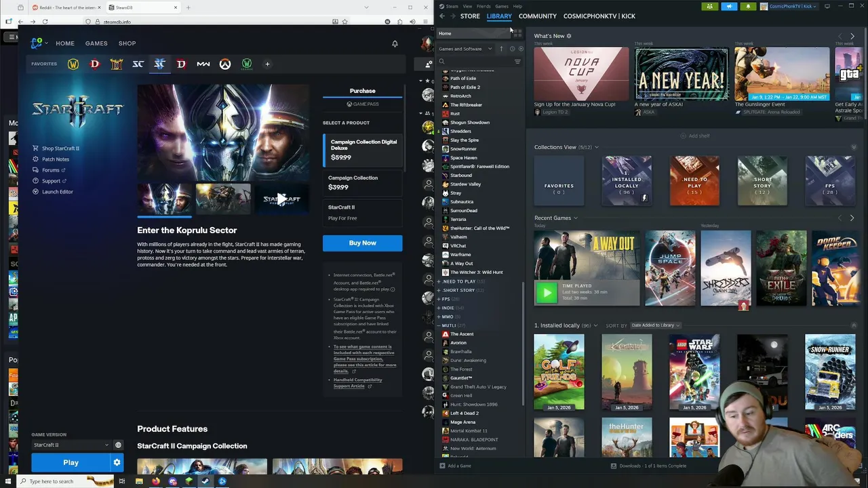Open StarCraft II game version dropdown
This screenshot has width=868, height=488.
click(71, 445)
